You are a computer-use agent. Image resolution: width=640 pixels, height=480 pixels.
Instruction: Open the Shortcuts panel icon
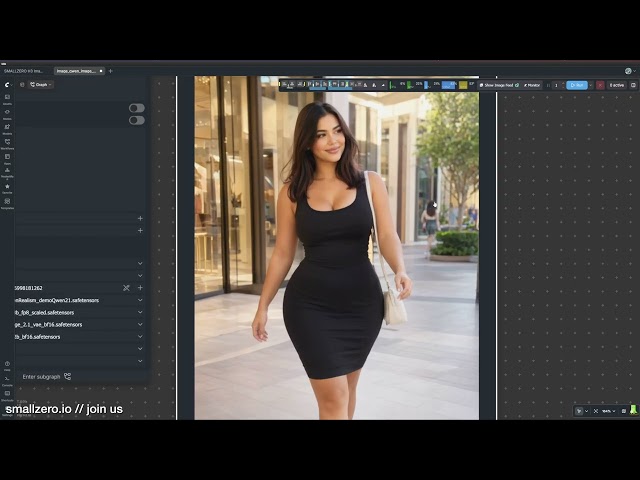click(7, 395)
